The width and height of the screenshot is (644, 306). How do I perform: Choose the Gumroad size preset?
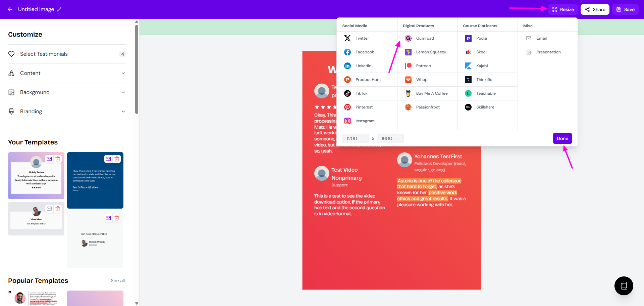click(x=425, y=38)
